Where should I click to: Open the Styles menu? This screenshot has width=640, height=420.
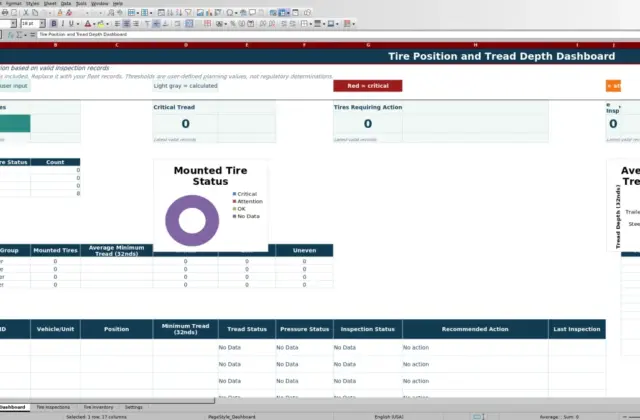tap(32, 3)
